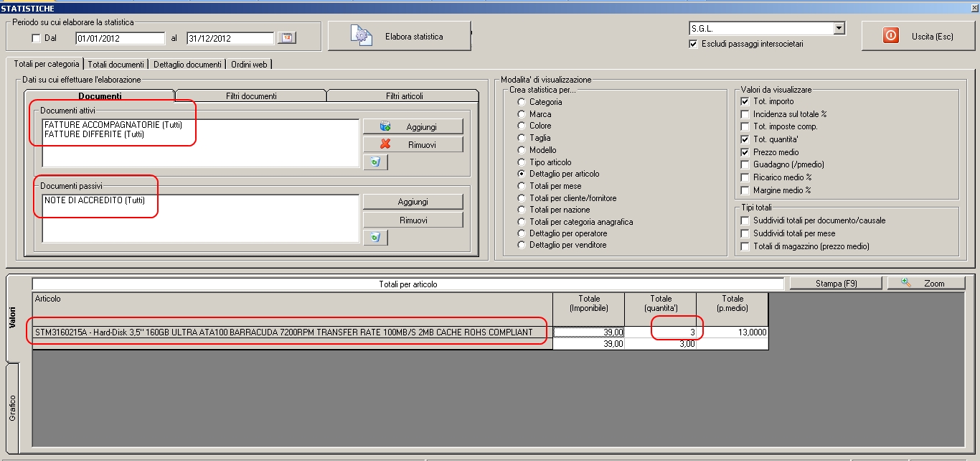Click the Articolo column header
Viewport: 980px width, 461px height.
[293, 309]
